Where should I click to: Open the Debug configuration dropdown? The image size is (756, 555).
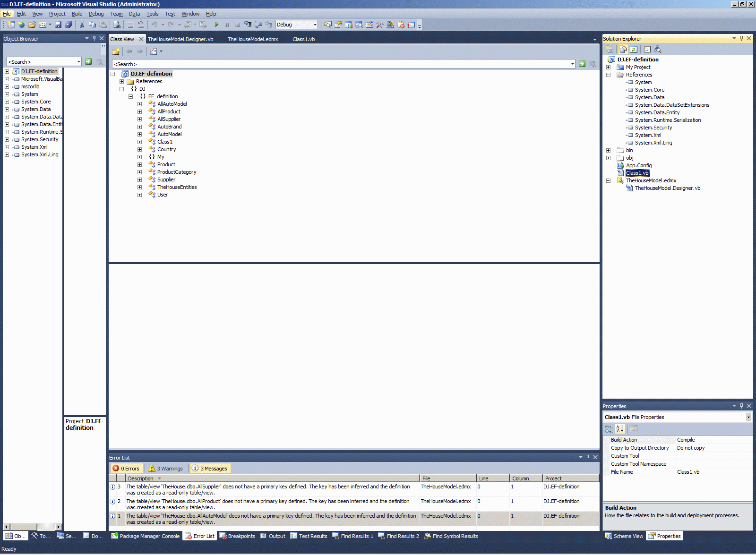tap(315, 25)
